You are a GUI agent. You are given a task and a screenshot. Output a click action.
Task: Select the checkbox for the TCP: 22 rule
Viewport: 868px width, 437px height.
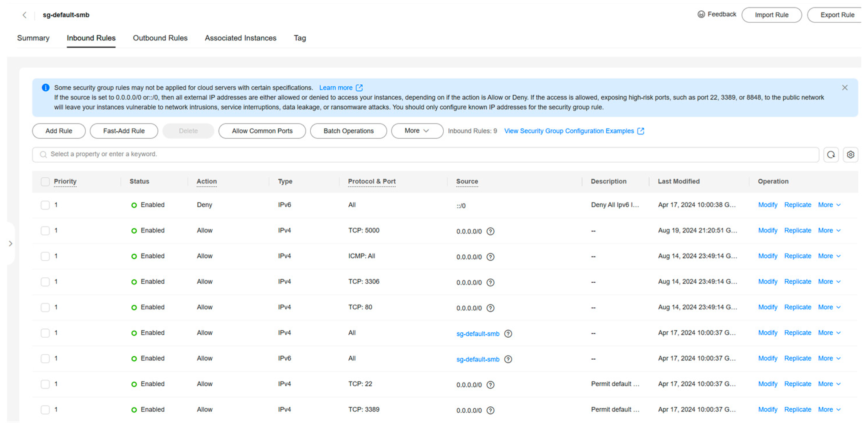[x=45, y=384]
